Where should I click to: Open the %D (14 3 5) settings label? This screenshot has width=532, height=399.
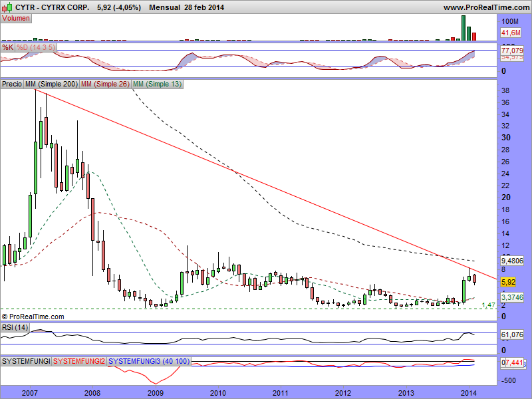point(36,47)
